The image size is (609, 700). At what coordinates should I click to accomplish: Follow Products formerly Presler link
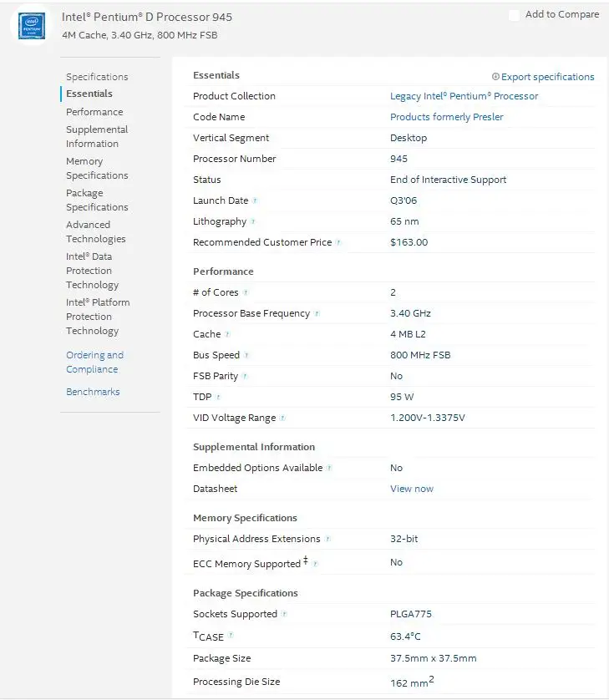[x=446, y=117]
